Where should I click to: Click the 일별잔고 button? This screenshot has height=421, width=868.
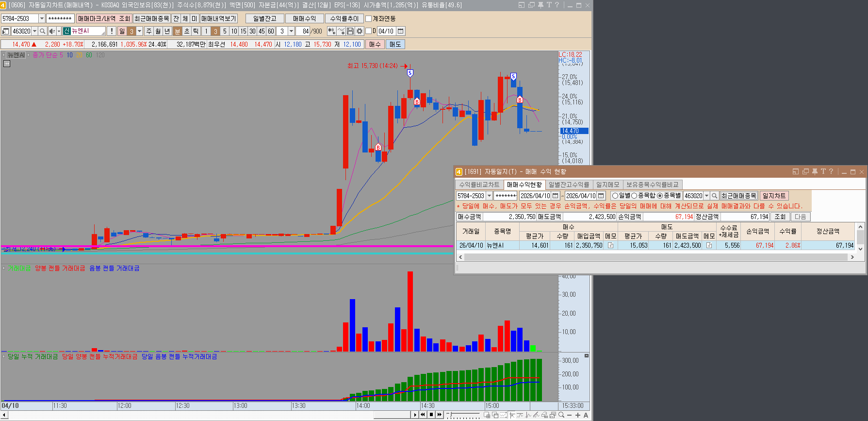click(x=265, y=18)
